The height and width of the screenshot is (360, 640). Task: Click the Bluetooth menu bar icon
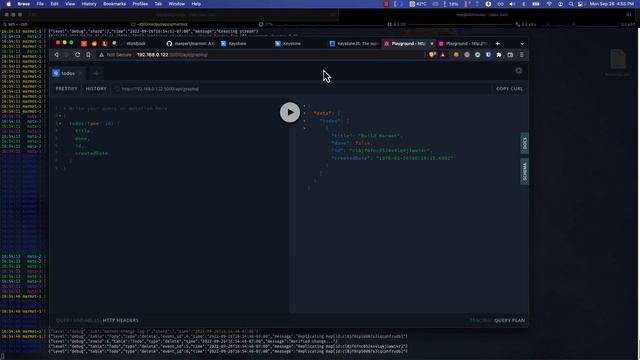point(524,4)
